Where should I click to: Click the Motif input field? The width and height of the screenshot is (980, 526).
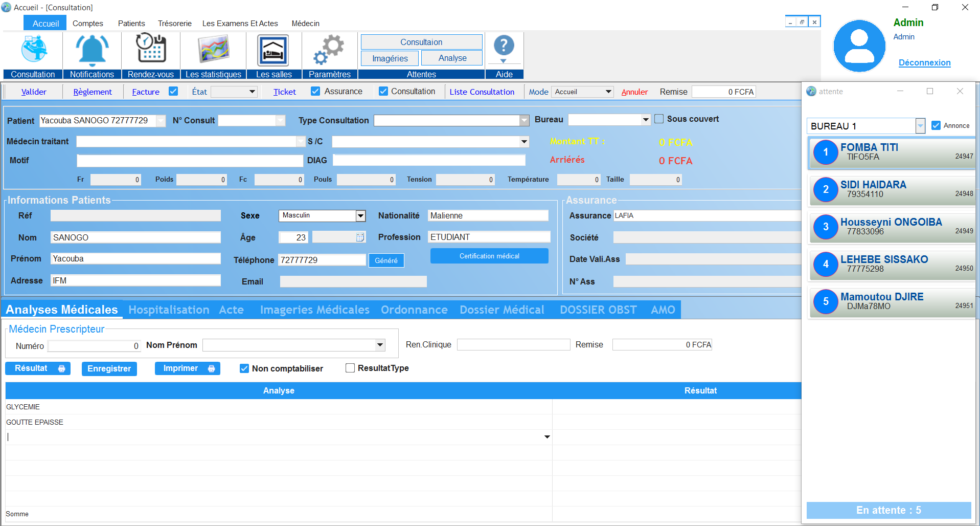pyautogui.click(x=190, y=161)
